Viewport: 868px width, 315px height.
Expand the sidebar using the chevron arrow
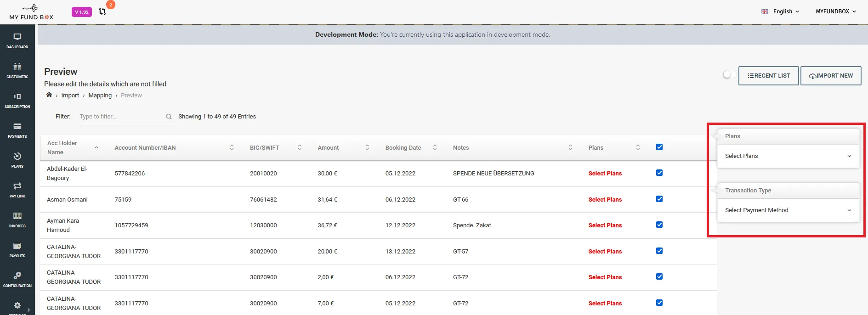(29, 309)
